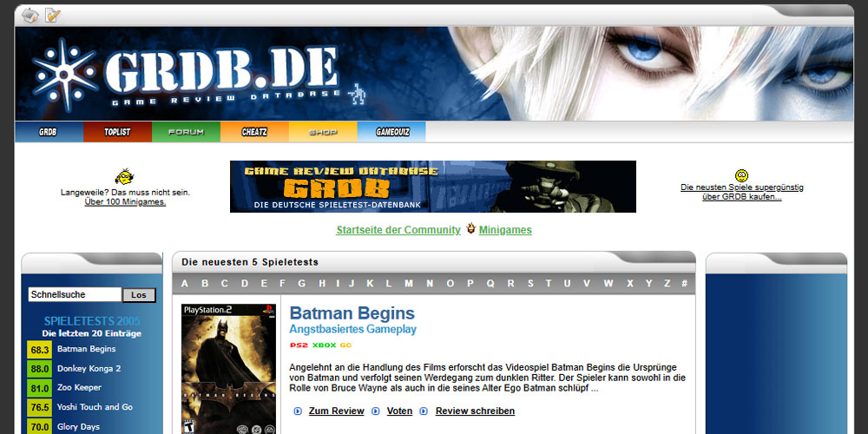Image resolution: width=868 pixels, height=434 pixels.
Task: Click the 70.0 score badge
Action: [39, 427]
